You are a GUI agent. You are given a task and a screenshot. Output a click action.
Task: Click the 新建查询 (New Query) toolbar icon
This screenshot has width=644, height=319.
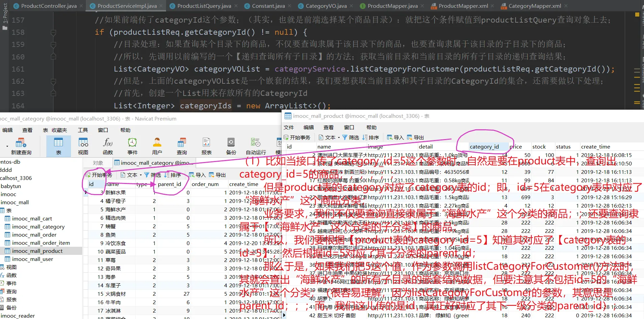[x=21, y=143]
